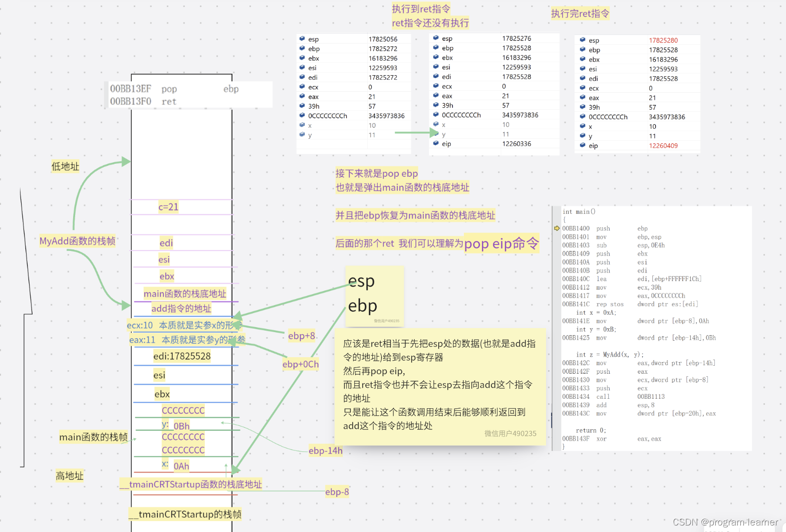Click the 'ebp+0Ch' pointer label
This screenshot has height=532, width=786.
click(x=301, y=364)
